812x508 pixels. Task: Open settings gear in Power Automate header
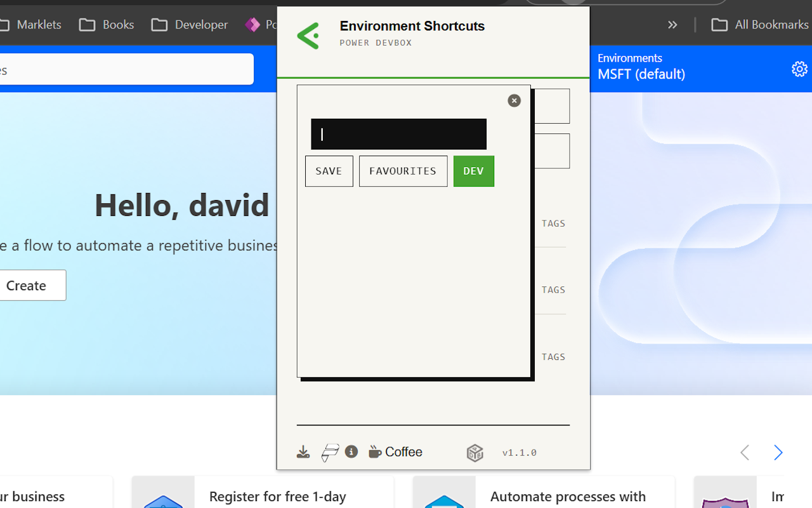pyautogui.click(x=799, y=69)
